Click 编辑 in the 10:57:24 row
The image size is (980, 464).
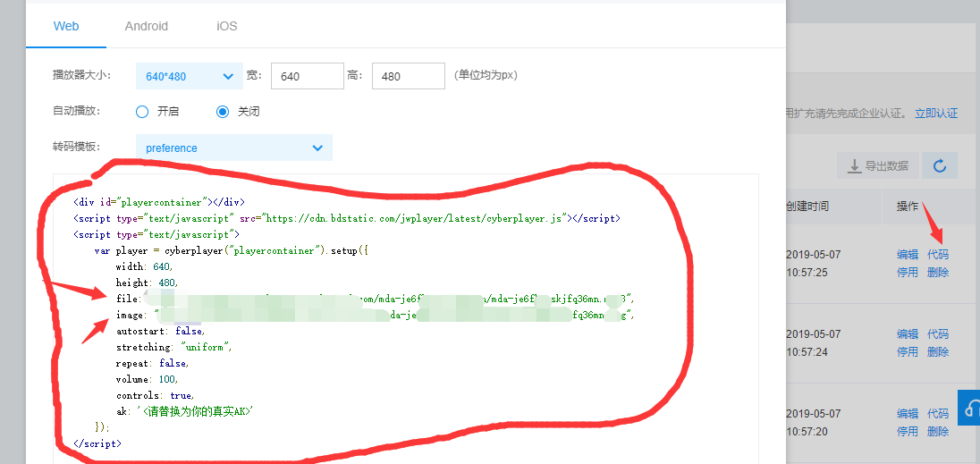point(908,333)
